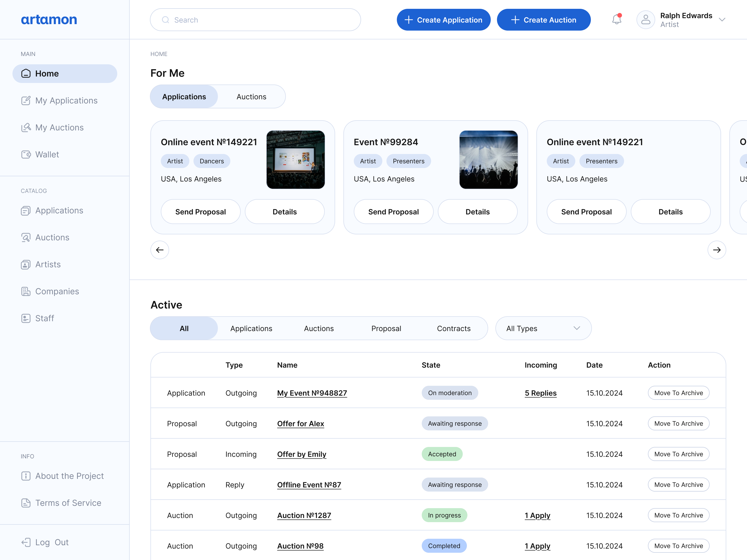Select the Applications tab under For Me

tap(184, 96)
